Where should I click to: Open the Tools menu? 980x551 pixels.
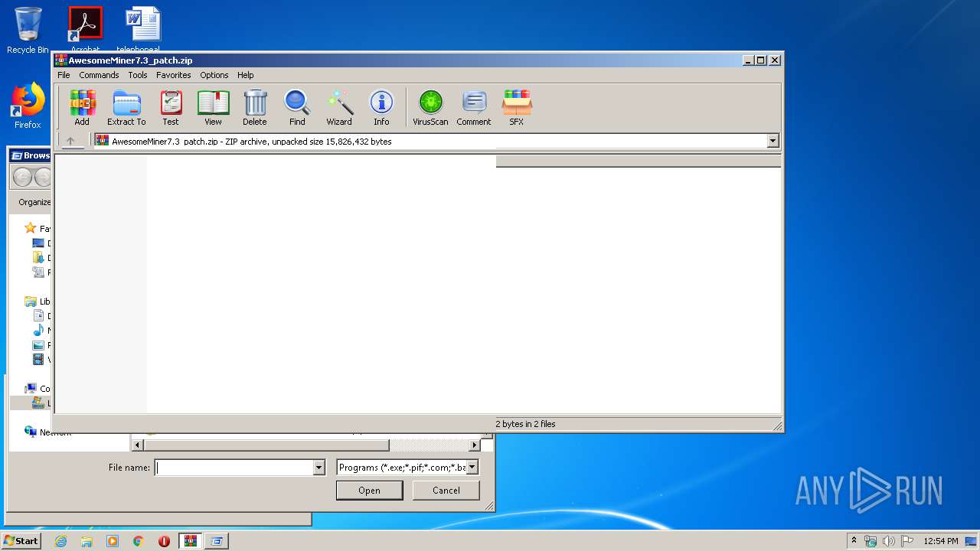(x=138, y=75)
